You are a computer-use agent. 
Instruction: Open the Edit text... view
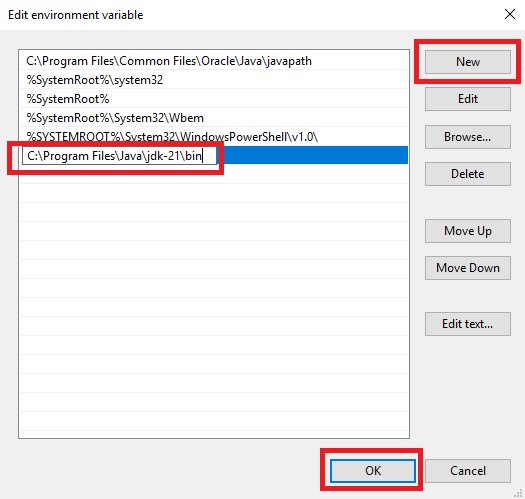468,324
